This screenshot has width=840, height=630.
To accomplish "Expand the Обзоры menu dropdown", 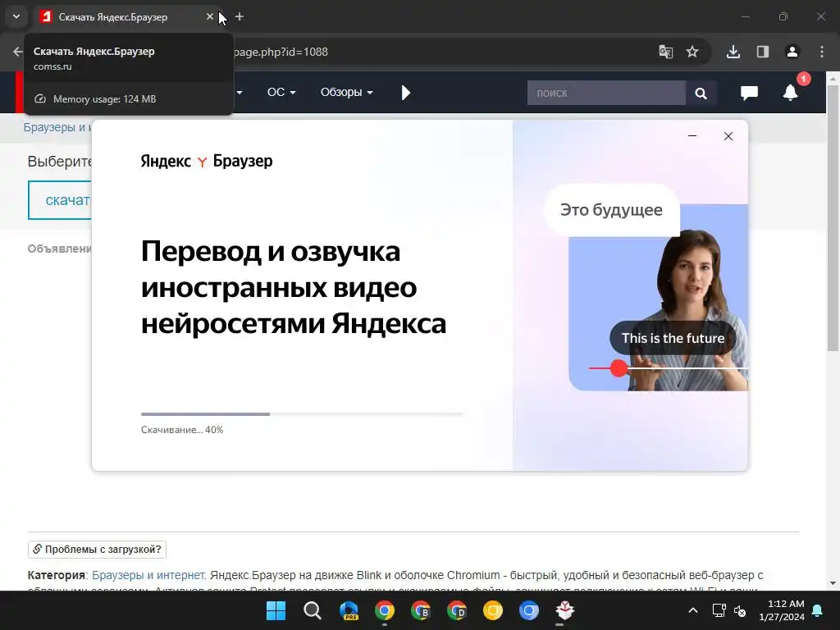I will (346, 92).
